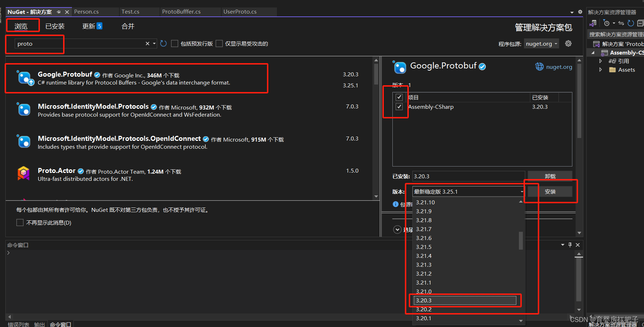Pin the NuGet solution tab
The height and width of the screenshot is (327, 644).
(59, 12)
